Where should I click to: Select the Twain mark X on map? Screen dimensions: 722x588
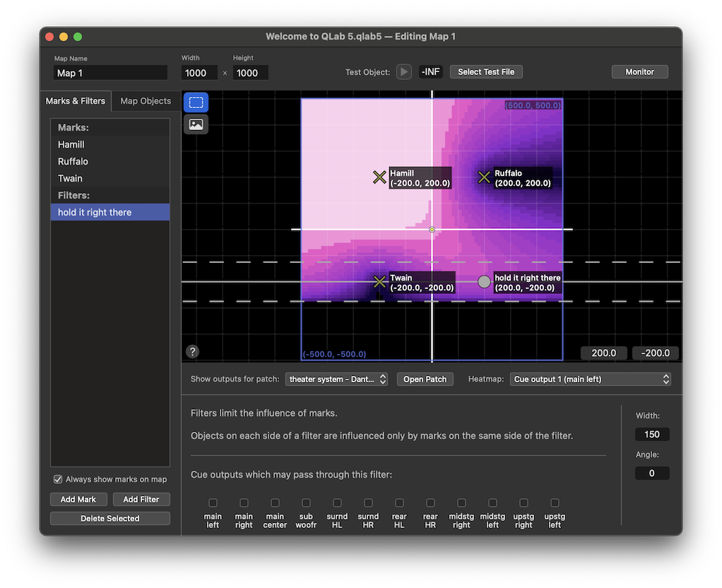click(x=379, y=282)
